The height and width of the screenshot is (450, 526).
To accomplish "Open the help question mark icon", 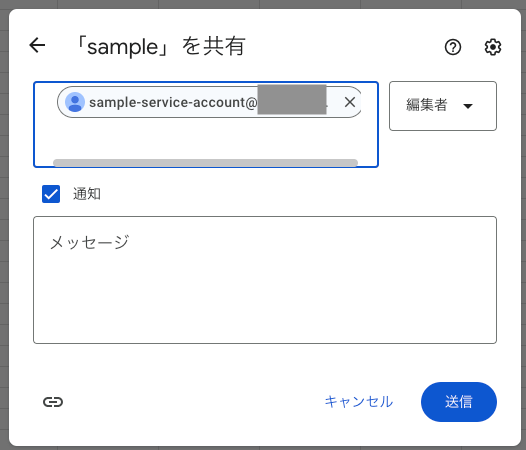I will pos(453,47).
